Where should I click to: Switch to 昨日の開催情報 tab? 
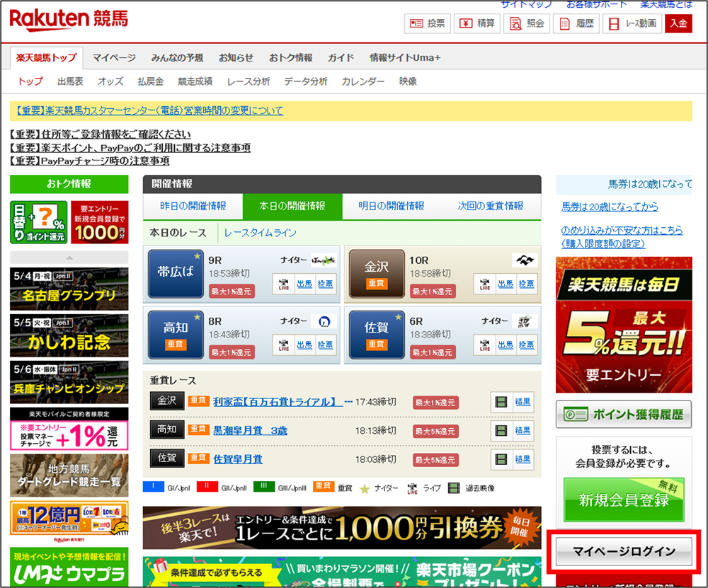193,206
